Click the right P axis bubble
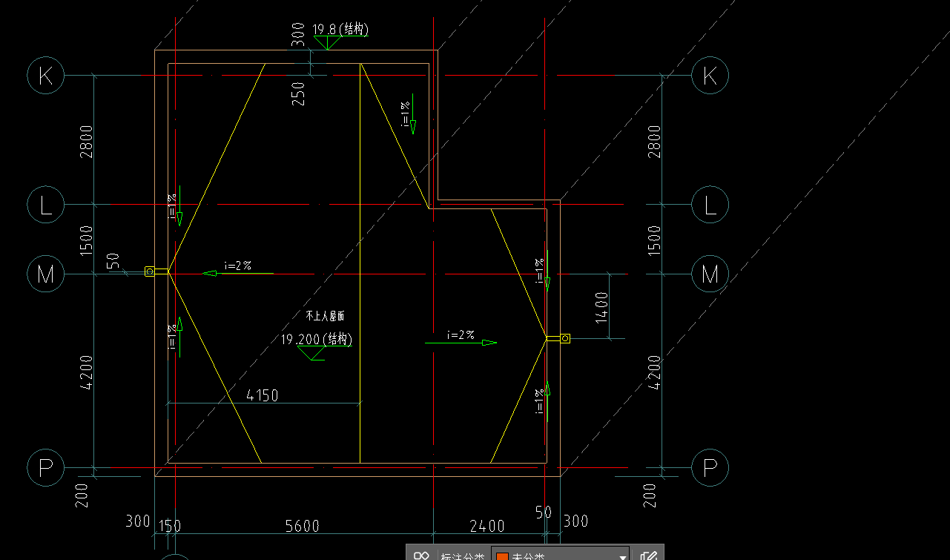Viewport: 950px width, 560px height. 710,467
